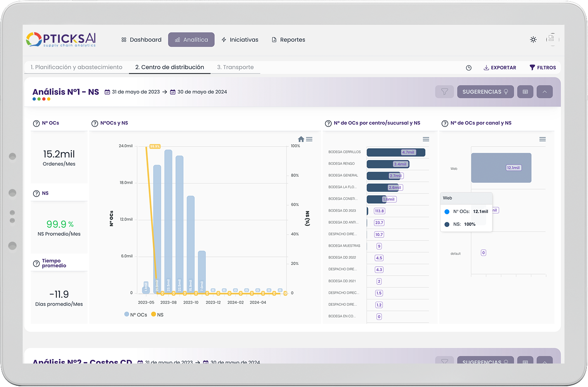Toggle the N° OCs legend series
Viewport: 588px width, 387px height.
click(x=136, y=314)
